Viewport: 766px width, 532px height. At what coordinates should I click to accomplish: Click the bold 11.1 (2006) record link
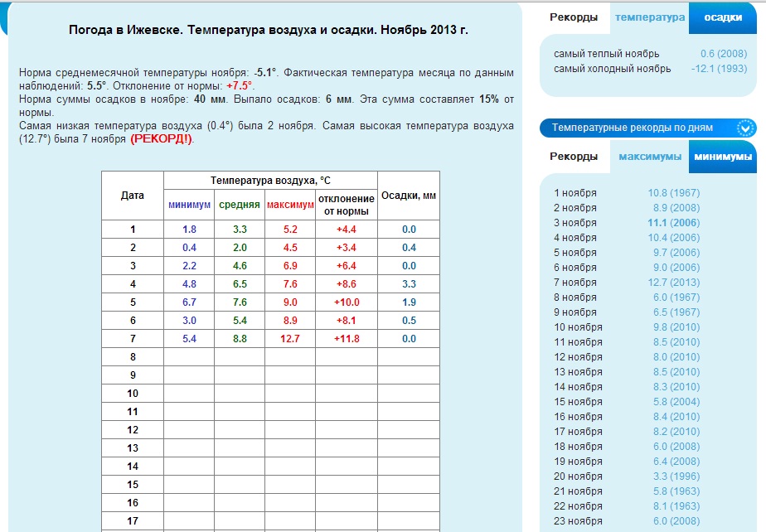(x=673, y=223)
